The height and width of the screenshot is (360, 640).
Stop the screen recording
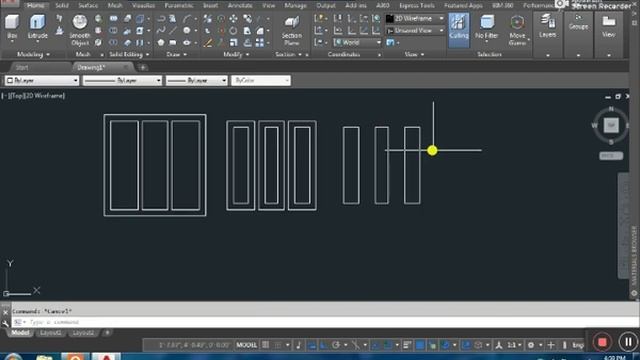[602, 342]
